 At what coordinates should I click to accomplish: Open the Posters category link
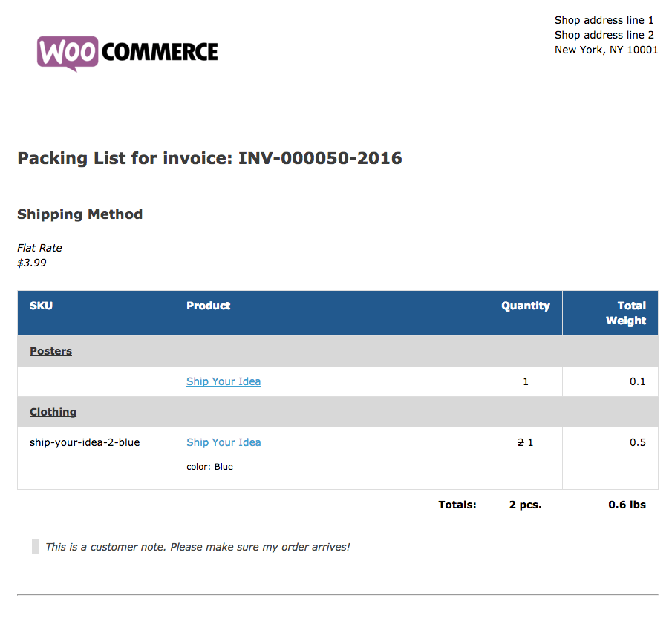pos(50,351)
